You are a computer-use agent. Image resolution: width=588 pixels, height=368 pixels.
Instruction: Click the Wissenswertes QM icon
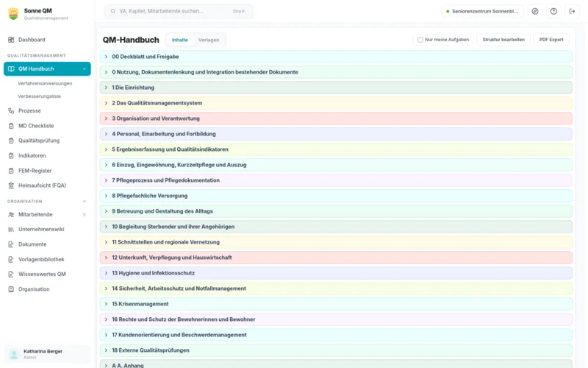tap(11, 274)
